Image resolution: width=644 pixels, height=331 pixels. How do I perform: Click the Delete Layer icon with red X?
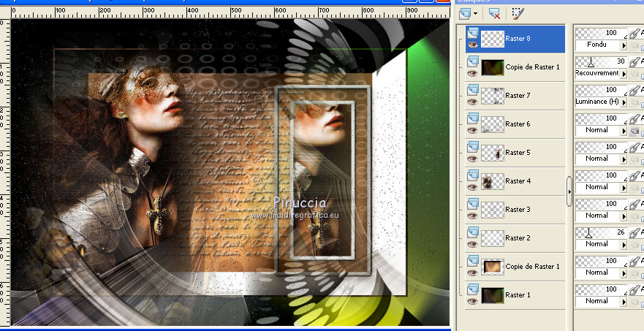tap(494, 14)
